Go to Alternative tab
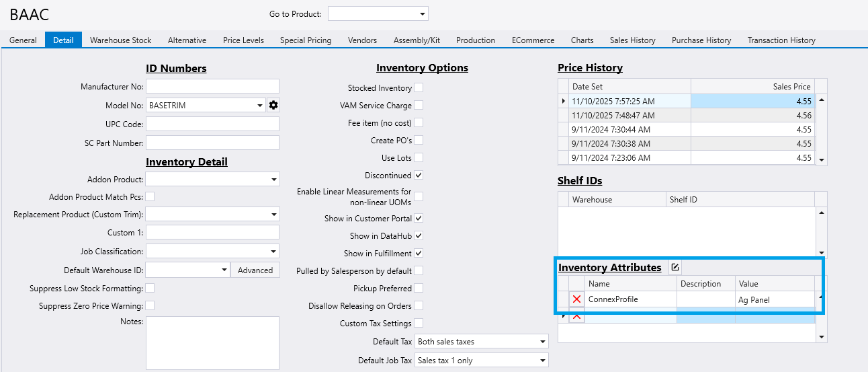This screenshot has height=372, width=868. coord(187,40)
